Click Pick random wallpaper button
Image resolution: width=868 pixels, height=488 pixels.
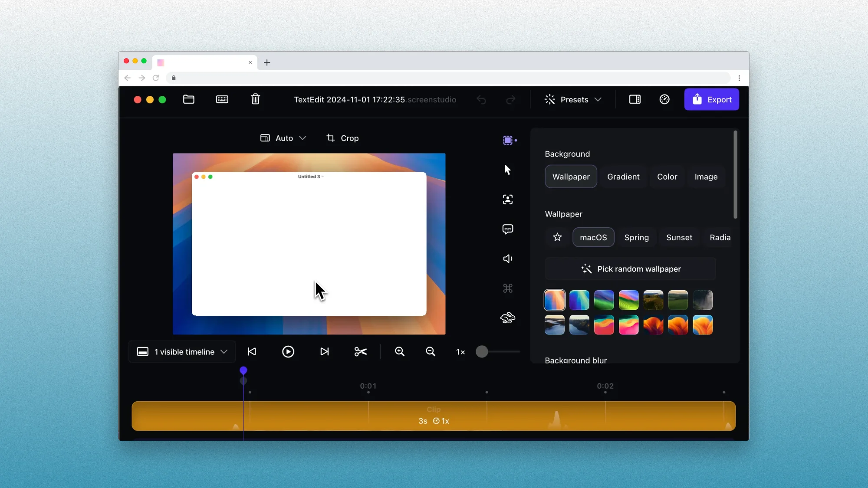coord(631,269)
